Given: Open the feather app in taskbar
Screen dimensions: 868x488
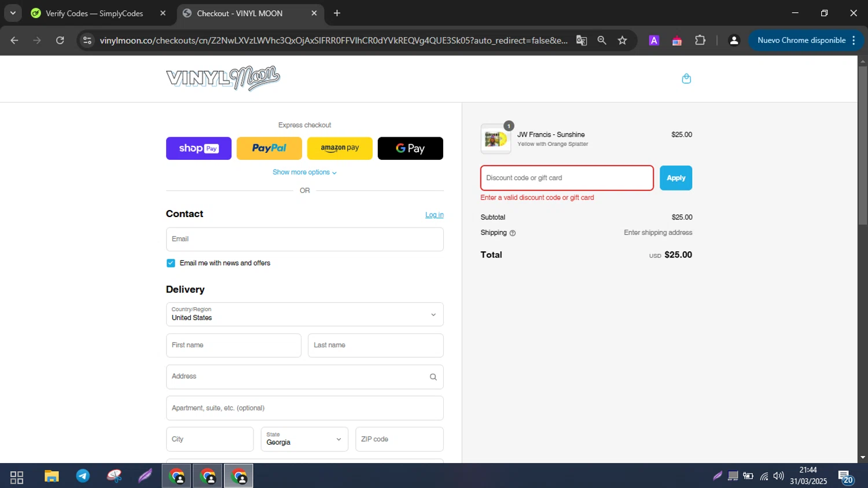Looking at the screenshot, I should (145, 476).
